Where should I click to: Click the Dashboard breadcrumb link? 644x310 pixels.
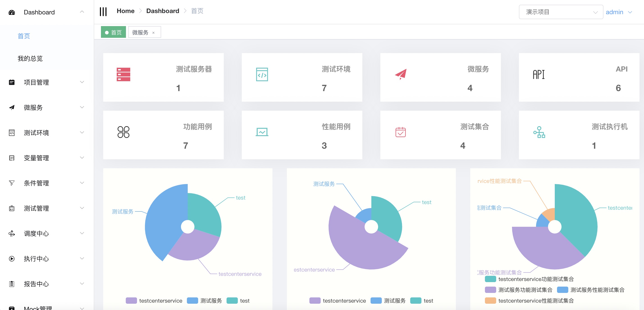(x=162, y=11)
